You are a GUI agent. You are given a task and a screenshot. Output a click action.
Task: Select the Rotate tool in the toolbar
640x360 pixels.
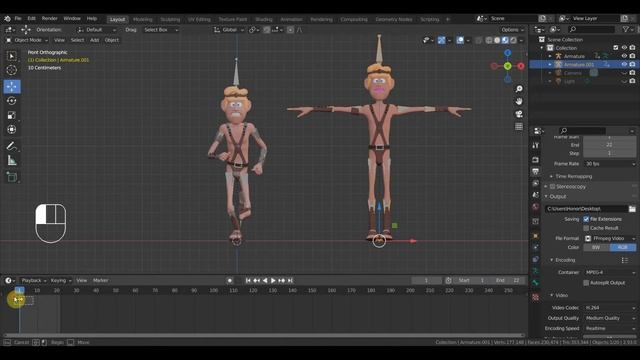pyautogui.click(x=11, y=101)
